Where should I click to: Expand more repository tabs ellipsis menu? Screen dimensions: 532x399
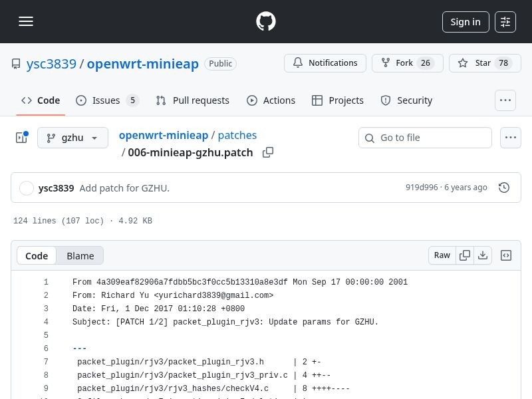click(505, 100)
